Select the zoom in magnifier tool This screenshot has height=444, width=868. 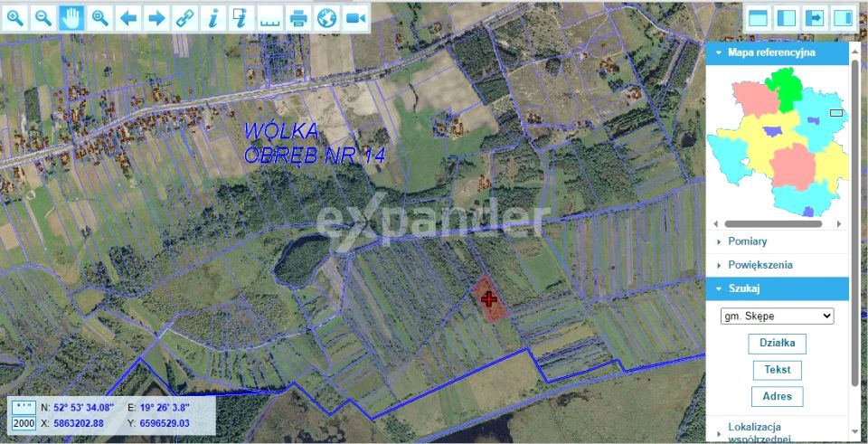pos(15,18)
